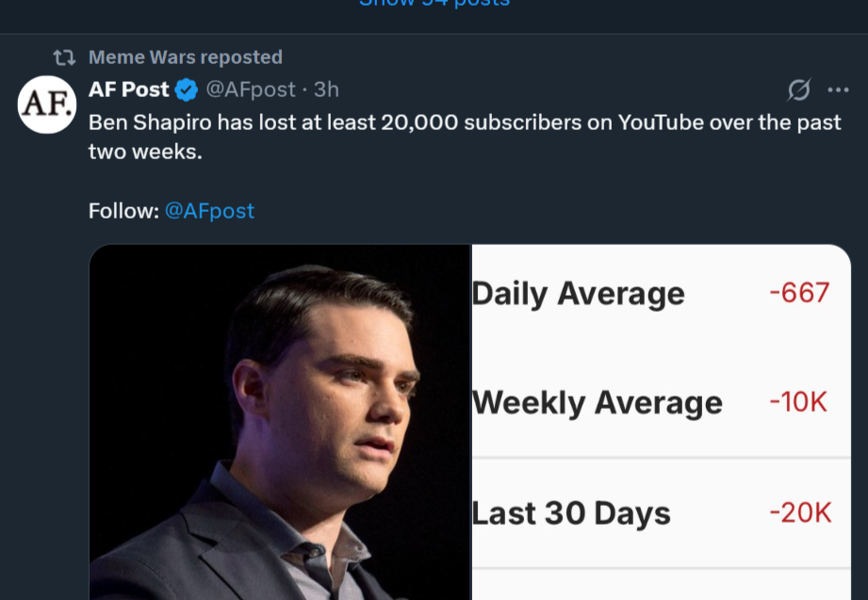
Task: Click the red -667 value
Action: click(x=799, y=293)
